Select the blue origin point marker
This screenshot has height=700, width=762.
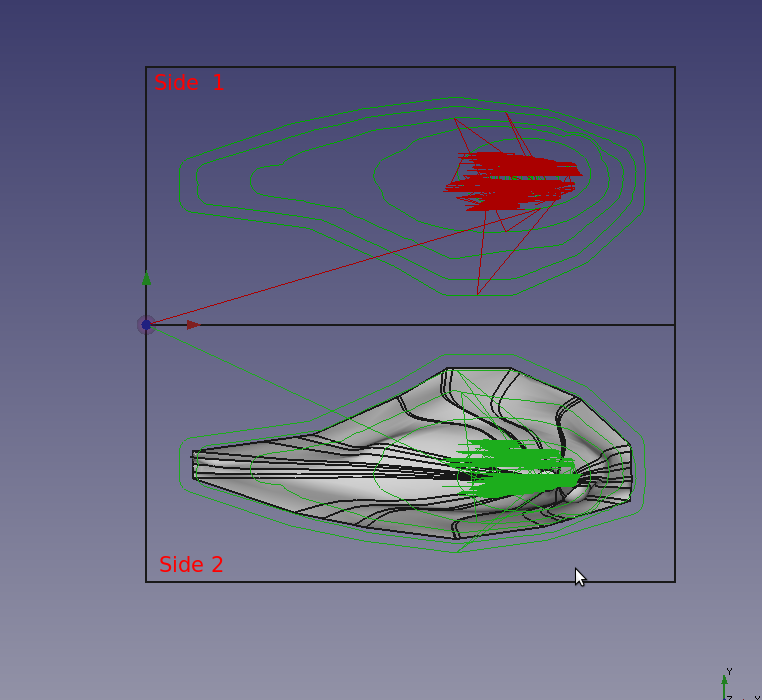pos(146,325)
